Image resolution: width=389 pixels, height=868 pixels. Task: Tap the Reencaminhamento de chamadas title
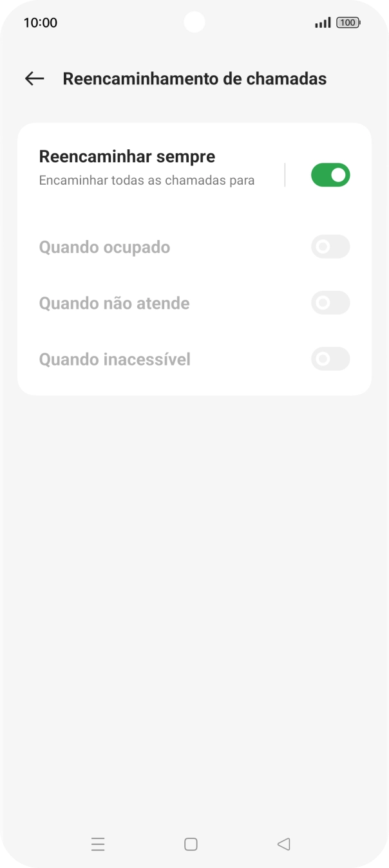coord(194,78)
